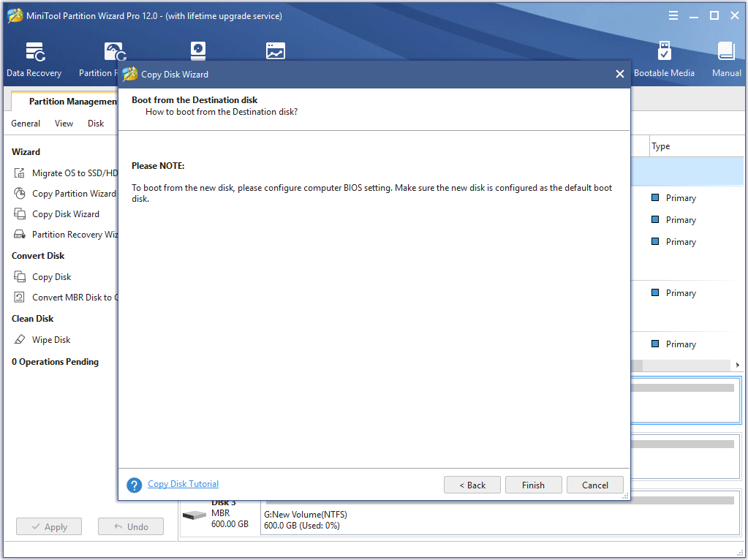The image size is (748, 560).
Task: Click the 0 Operations Pending label
Action: (x=56, y=362)
